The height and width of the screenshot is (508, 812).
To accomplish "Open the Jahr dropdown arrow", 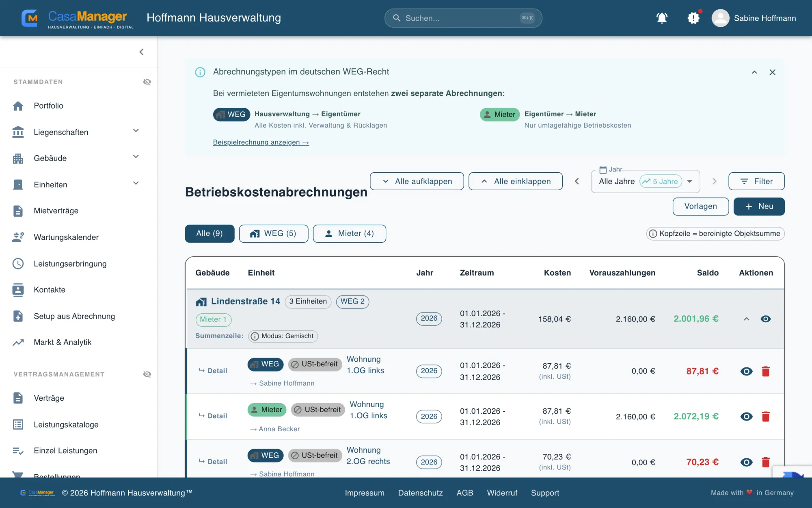I will [x=689, y=181].
